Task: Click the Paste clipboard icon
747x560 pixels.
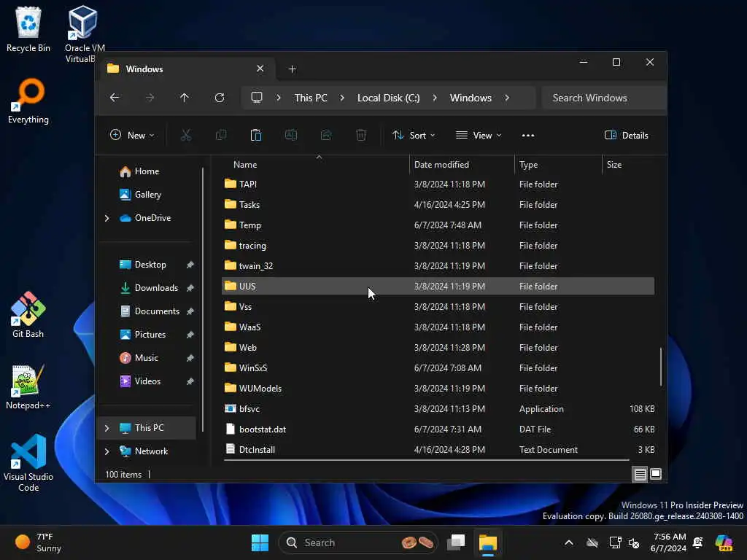Action: (256, 135)
